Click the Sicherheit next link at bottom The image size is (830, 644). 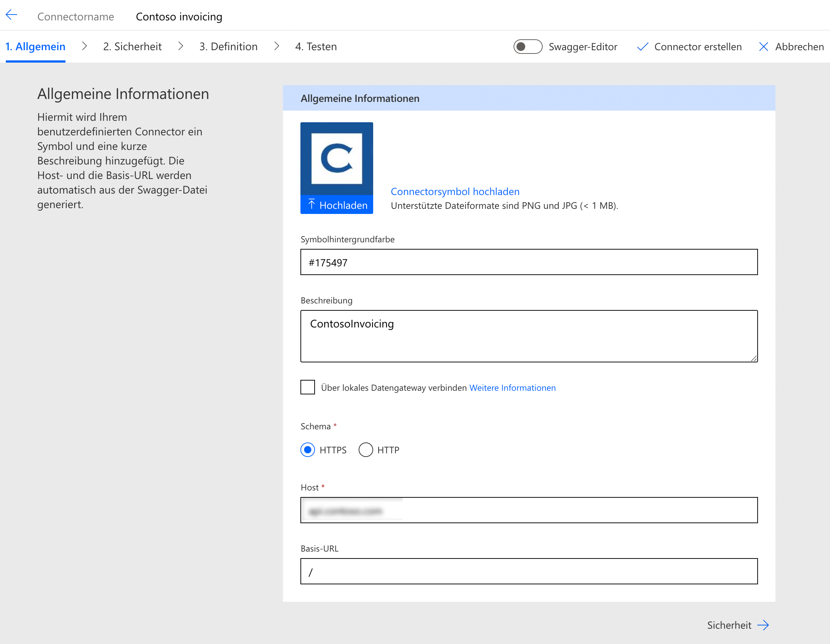click(x=738, y=625)
